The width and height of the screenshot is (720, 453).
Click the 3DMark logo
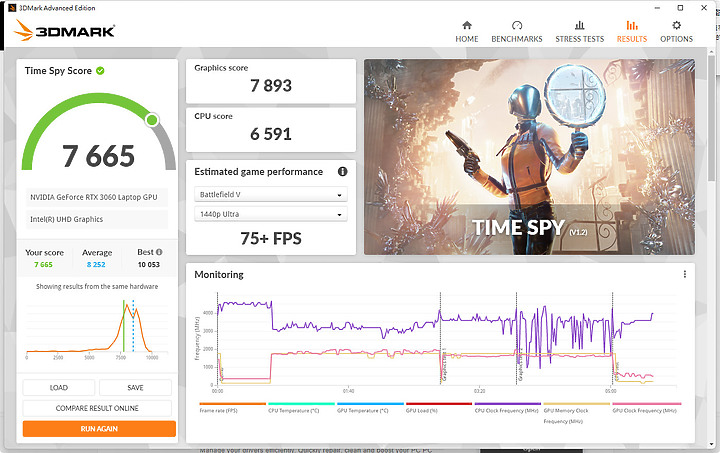64,30
